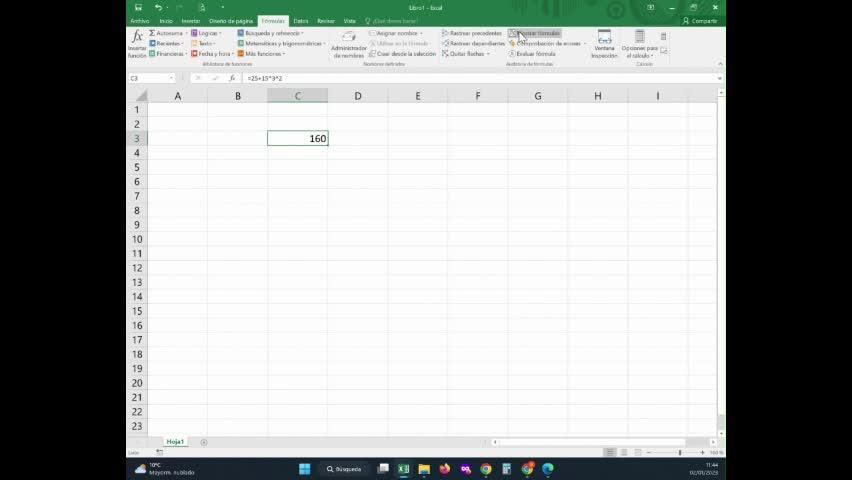Open the Insertar tab

pyautogui.click(x=191, y=21)
